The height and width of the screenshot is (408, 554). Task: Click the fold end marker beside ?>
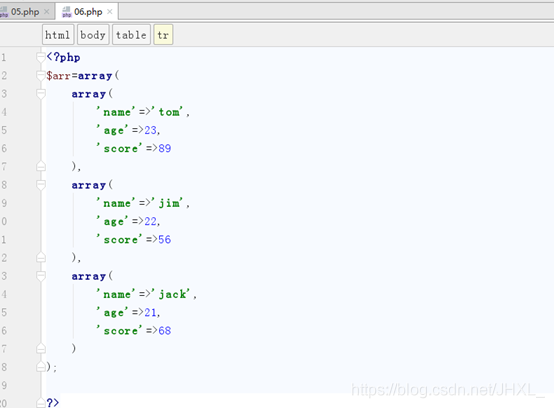41,403
